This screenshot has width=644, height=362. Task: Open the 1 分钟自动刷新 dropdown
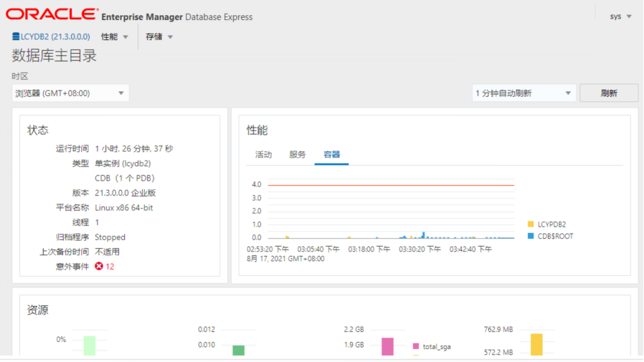pos(524,93)
